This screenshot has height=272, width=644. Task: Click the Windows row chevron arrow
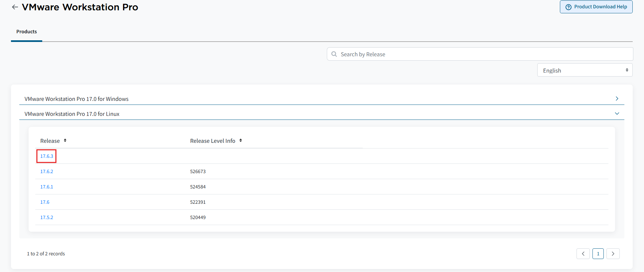point(617,99)
